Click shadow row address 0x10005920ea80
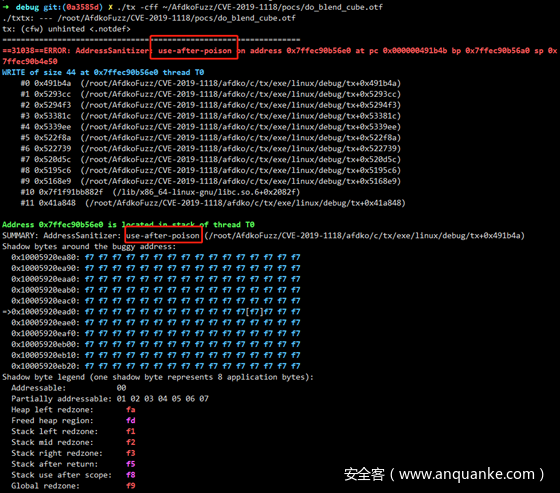Screen dimensions: 560x493 tap(45, 258)
